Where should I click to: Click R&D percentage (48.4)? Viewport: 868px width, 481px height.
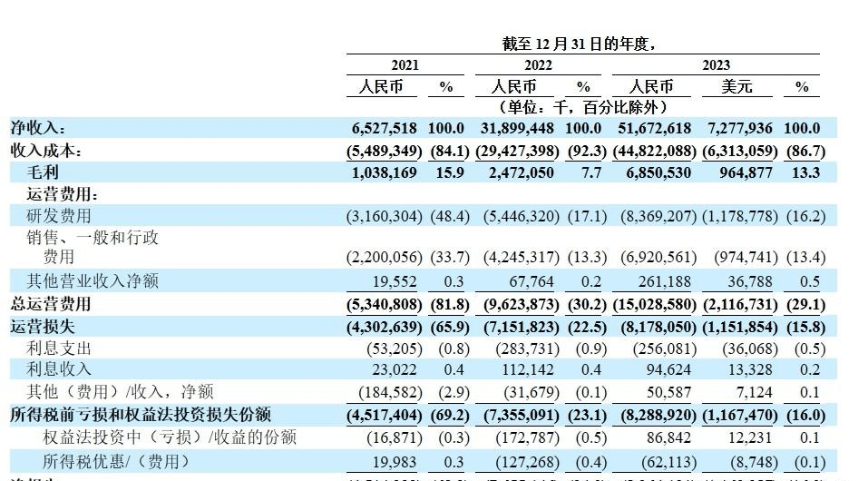coord(450,216)
